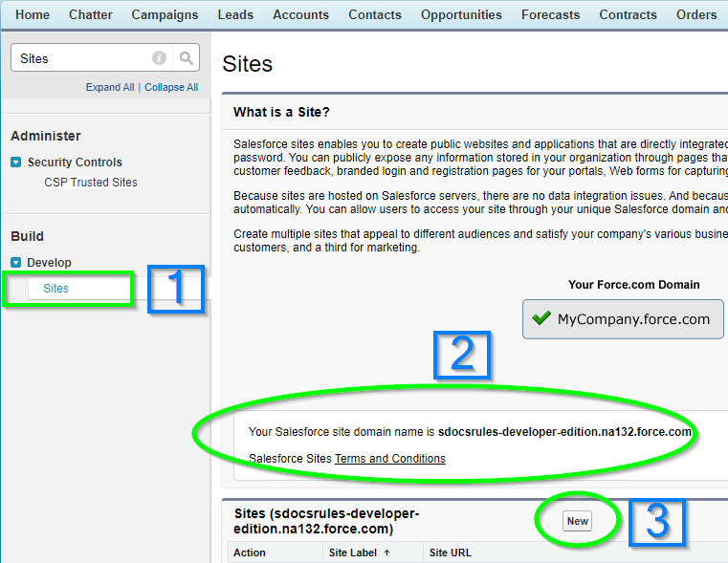Open the Terms and Conditions link
This screenshot has width=728, height=563.
tap(390, 459)
